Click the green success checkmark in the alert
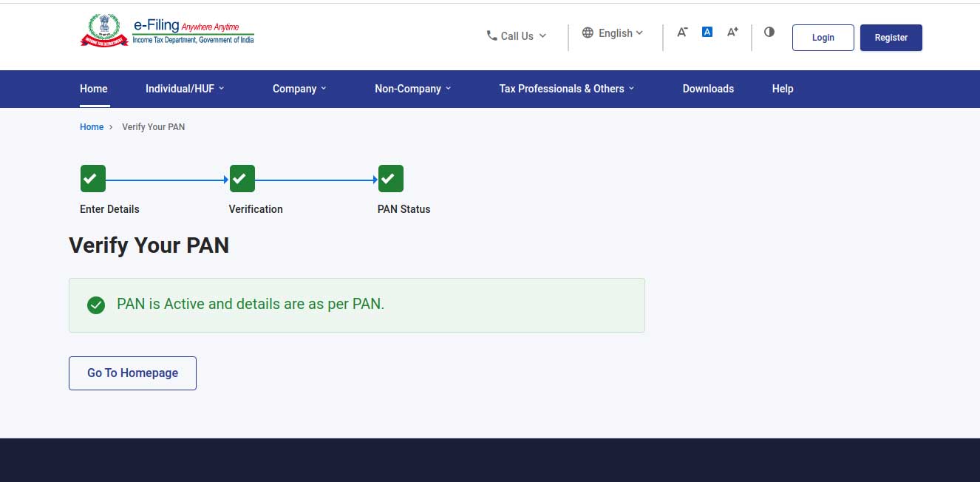Screen dimensions: 980x482 96,305
